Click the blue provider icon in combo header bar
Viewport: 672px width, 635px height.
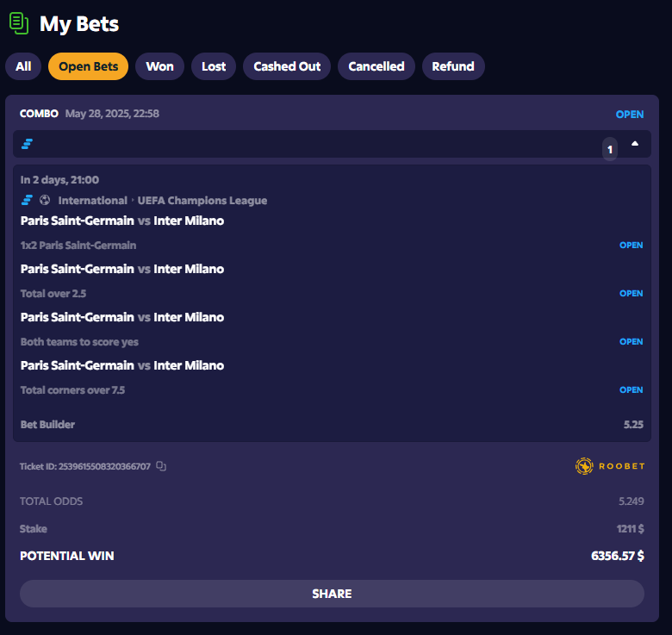27,144
